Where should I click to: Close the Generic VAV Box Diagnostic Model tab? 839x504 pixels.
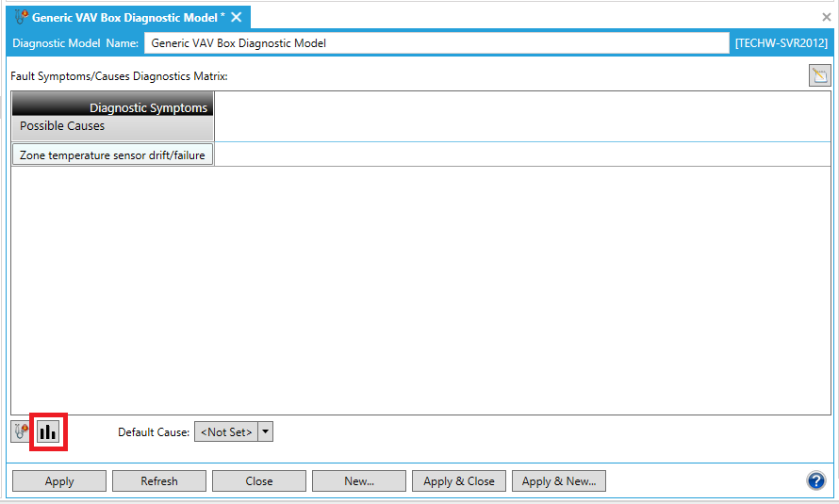pos(237,17)
